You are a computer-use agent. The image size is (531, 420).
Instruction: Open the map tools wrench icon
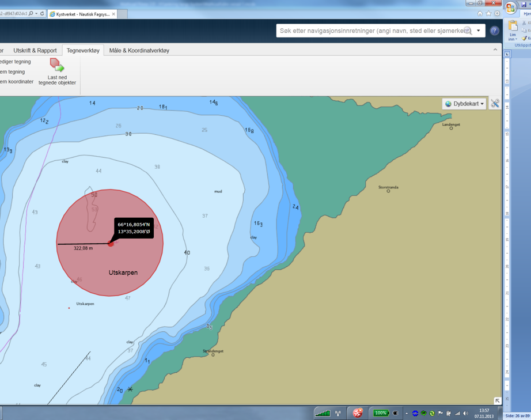[x=495, y=104]
